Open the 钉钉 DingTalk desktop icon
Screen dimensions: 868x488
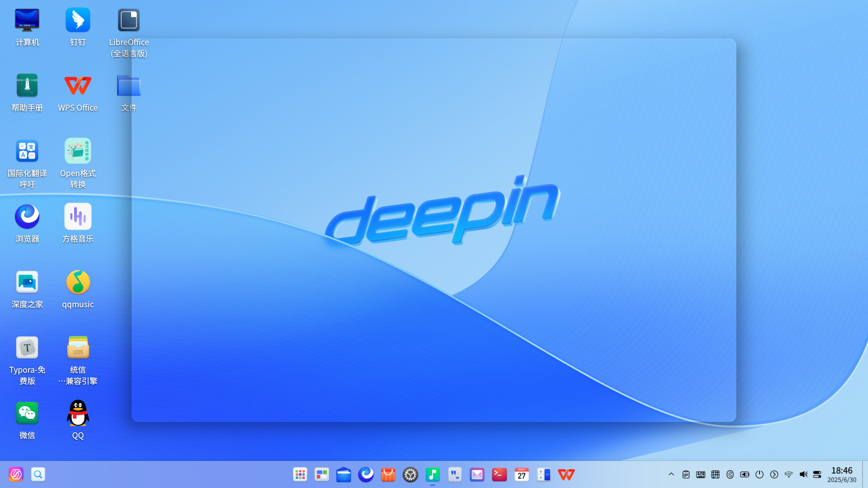(78, 20)
